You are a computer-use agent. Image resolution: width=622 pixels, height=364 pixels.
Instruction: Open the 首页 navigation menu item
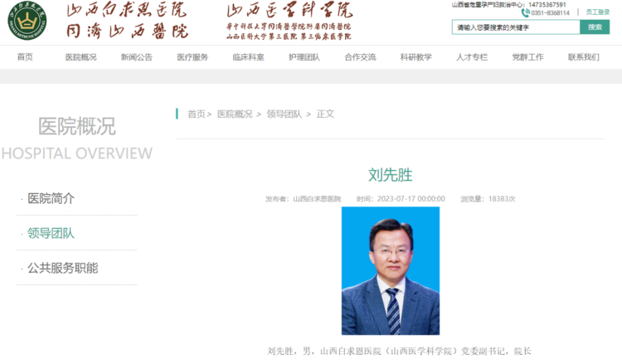(25, 57)
